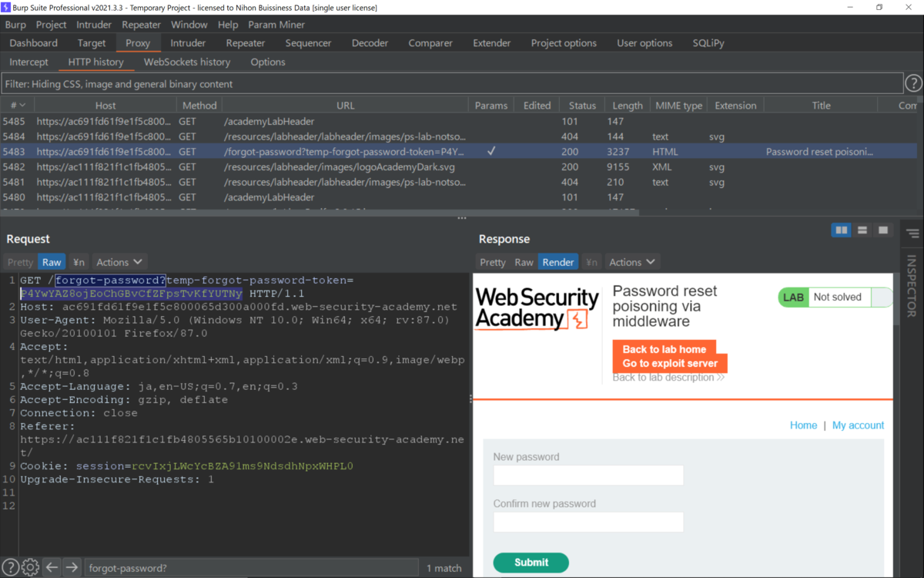Screen dimensions: 924x578
Task: Select Raw view in Response pane
Action: click(x=524, y=262)
